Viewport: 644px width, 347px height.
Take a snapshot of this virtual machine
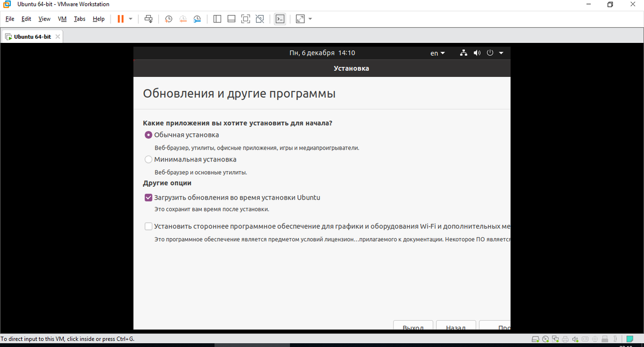coord(169,19)
